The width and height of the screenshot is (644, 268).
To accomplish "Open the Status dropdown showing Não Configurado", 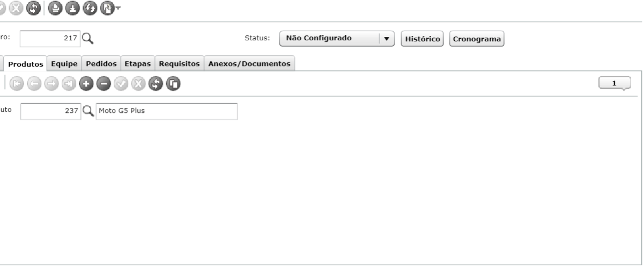I will point(337,39).
